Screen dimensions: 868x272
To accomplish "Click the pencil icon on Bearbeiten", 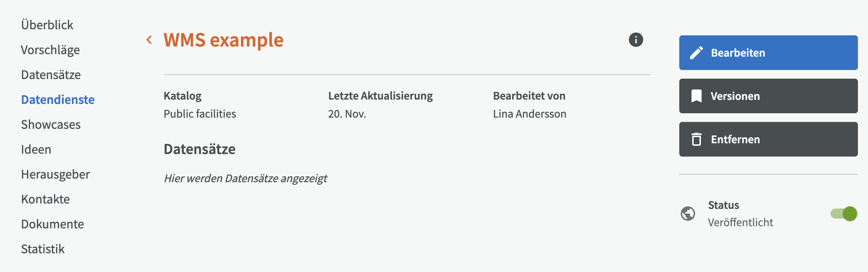I will pos(696,53).
